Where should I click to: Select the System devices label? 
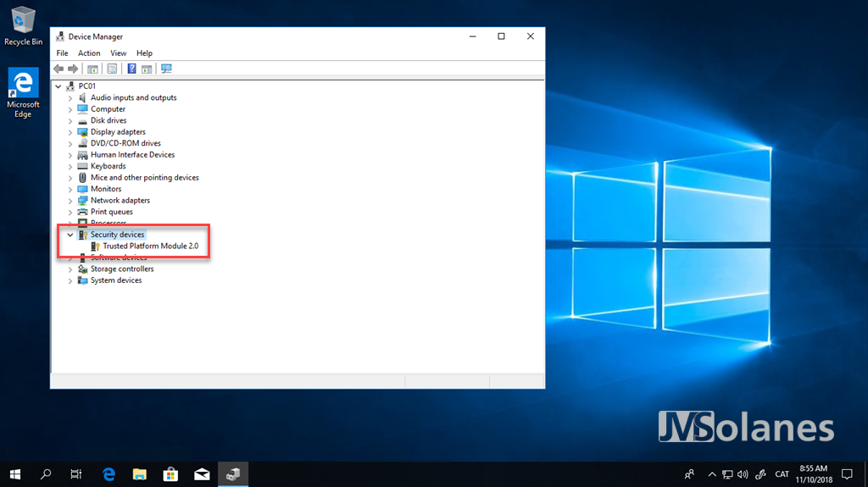coord(116,280)
